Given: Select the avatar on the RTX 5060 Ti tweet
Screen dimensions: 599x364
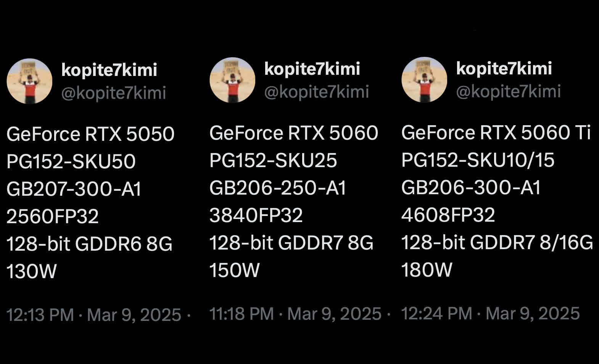Looking at the screenshot, I should (x=424, y=79).
